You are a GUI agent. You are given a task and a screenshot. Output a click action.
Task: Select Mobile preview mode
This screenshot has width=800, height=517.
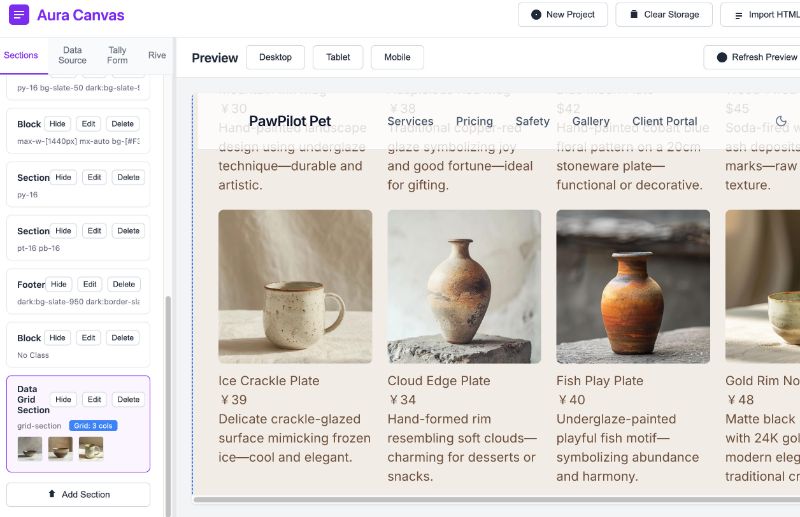coord(397,57)
